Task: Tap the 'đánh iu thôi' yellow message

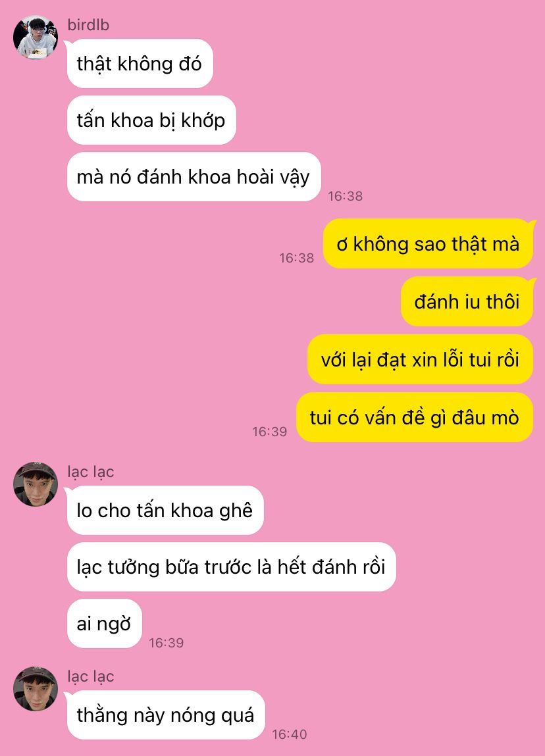Action: click(x=467, y=302)
